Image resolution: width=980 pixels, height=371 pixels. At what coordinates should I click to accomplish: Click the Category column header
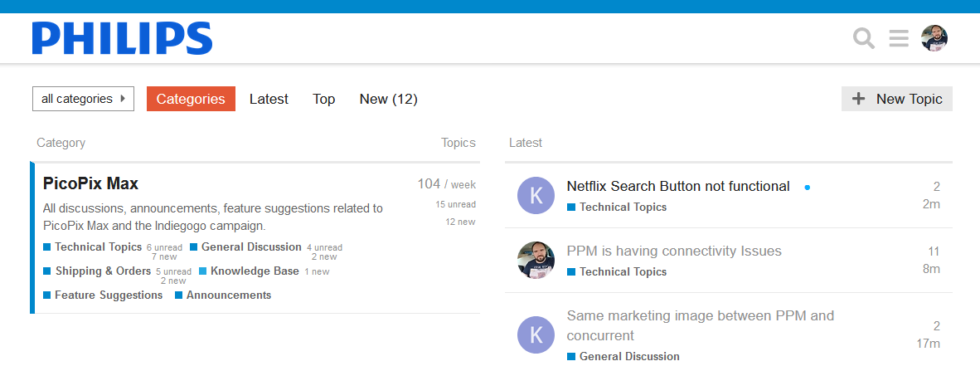coord(61,143)
